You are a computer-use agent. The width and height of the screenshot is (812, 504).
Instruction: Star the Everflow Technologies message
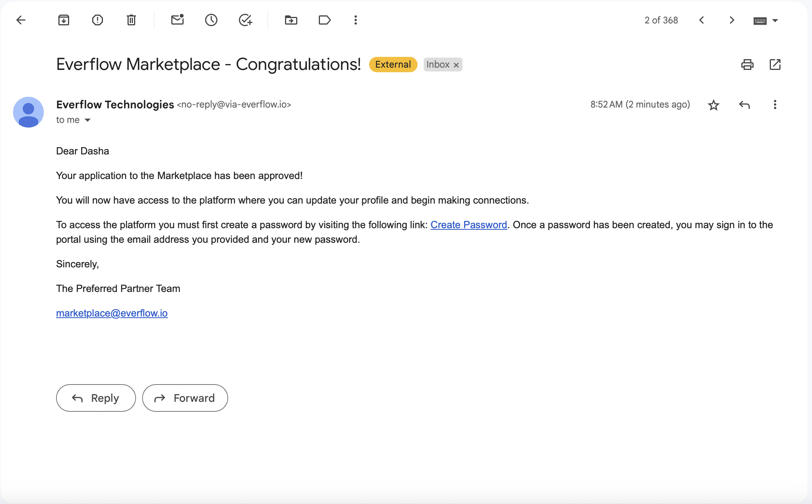[x=714, y=105]
